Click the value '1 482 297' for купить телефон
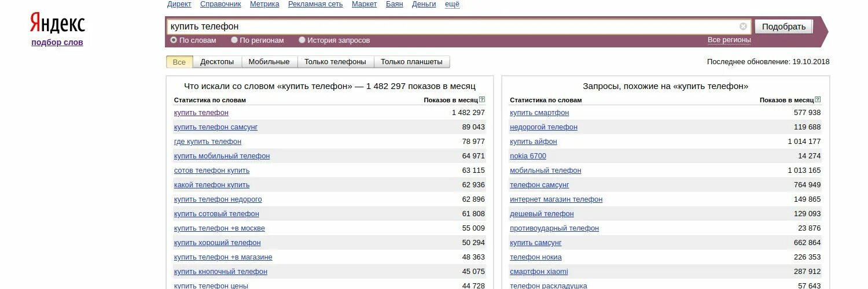868x289 pixels. pos(468,113)
